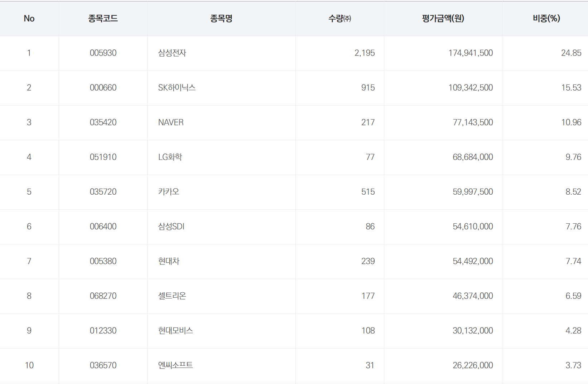Click quantity value 86

[370, 227]
